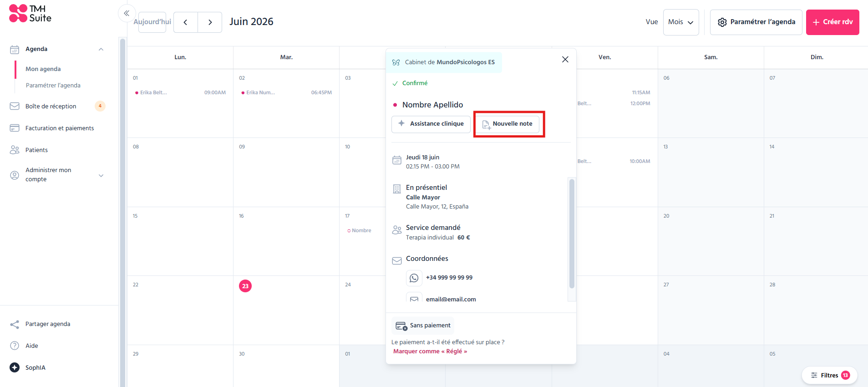The width and height of the screenshot is (868, 387).
Task: Click the Filtres count badge 13
Action: (845, 375)
